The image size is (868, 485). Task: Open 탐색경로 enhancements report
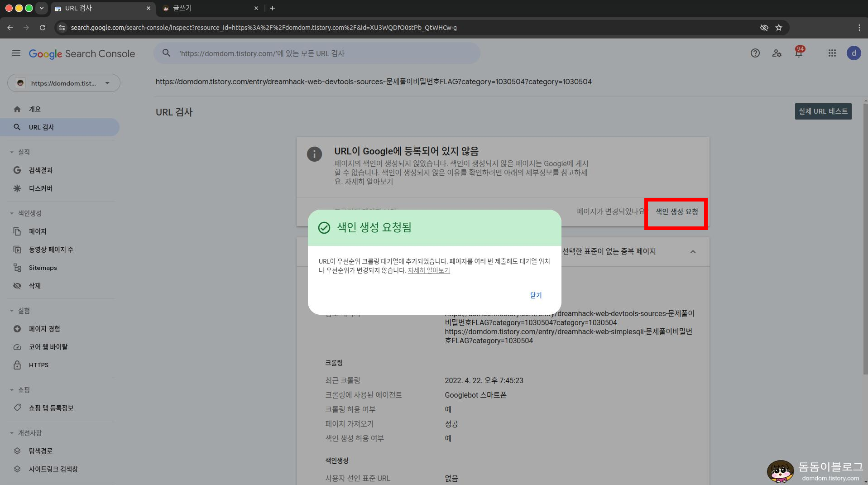pos(60,451)
